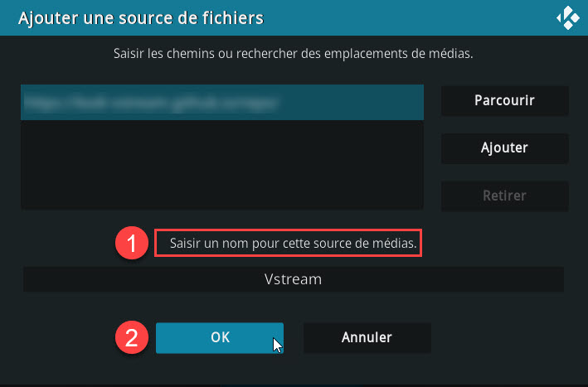
Task: Click the 'Ajouter une source de fichiers' title
Action: (x=141, y=18)
